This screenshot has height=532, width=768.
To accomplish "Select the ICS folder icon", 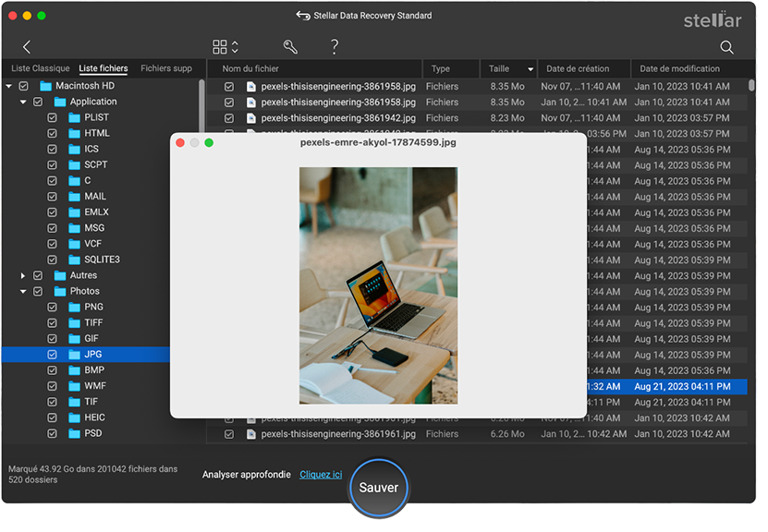I will pyautogui.click(x=76, y=151).
